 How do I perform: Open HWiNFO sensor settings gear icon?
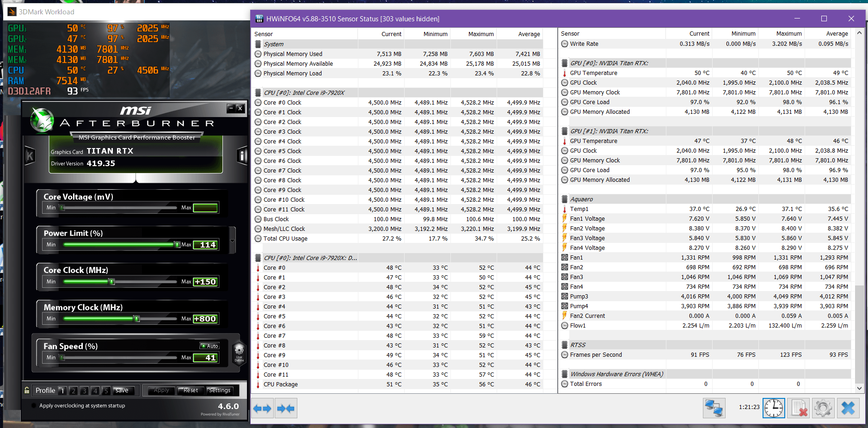[823, 408]
